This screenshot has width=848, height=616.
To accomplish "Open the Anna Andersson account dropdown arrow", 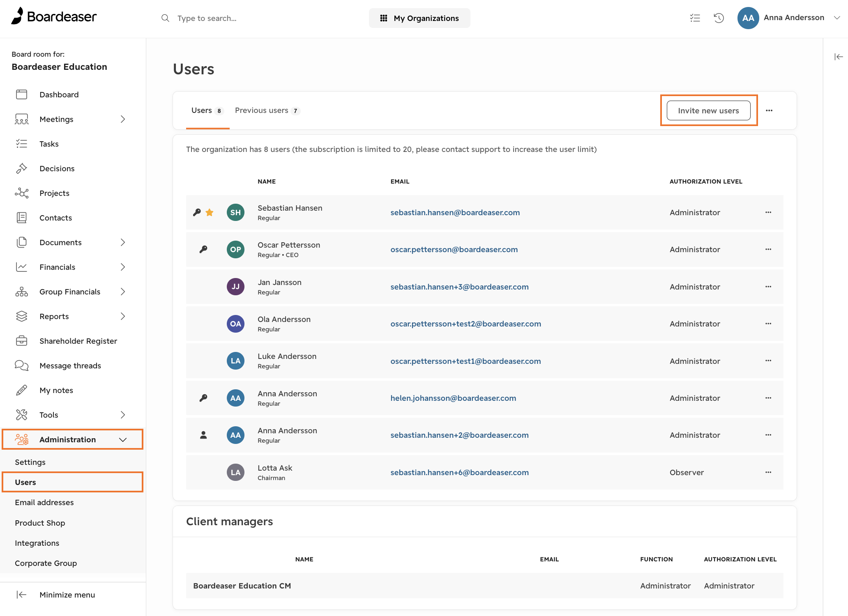I will [837, 18].
